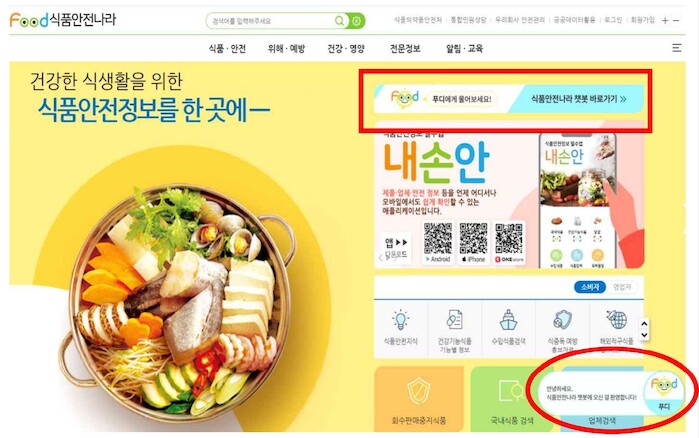This screenshot has width=699, height=438.
Task: Open 회수판매중지식품 orange tile
Action: 419,398
